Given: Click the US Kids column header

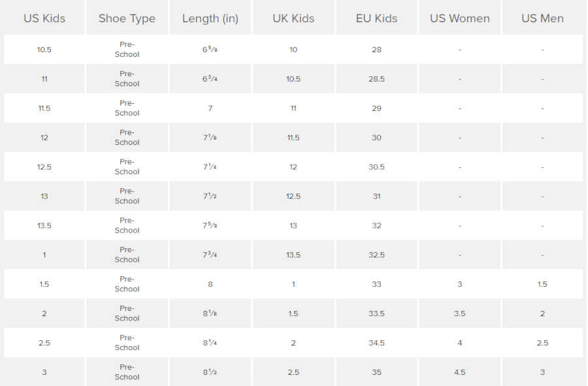Looking at the screenshot, I should (x=44, y=18).
